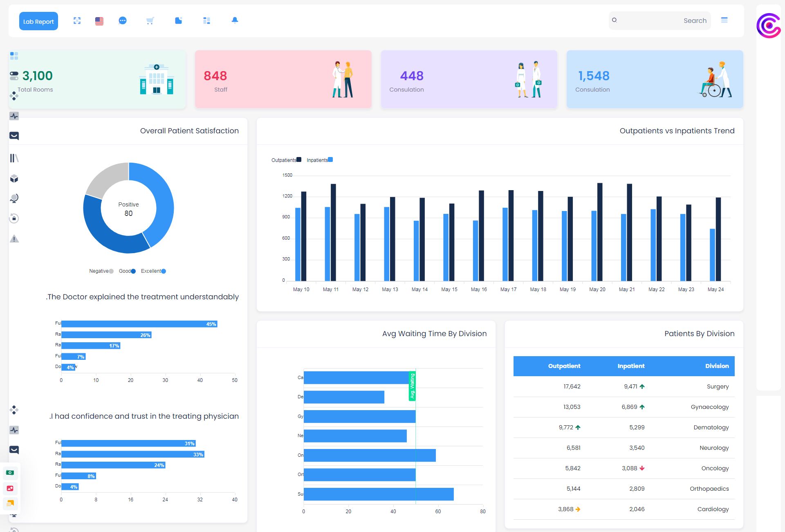The image size is (785, 532).
Task: Click the expand to fullscreen icon
Action: point(77,20)
